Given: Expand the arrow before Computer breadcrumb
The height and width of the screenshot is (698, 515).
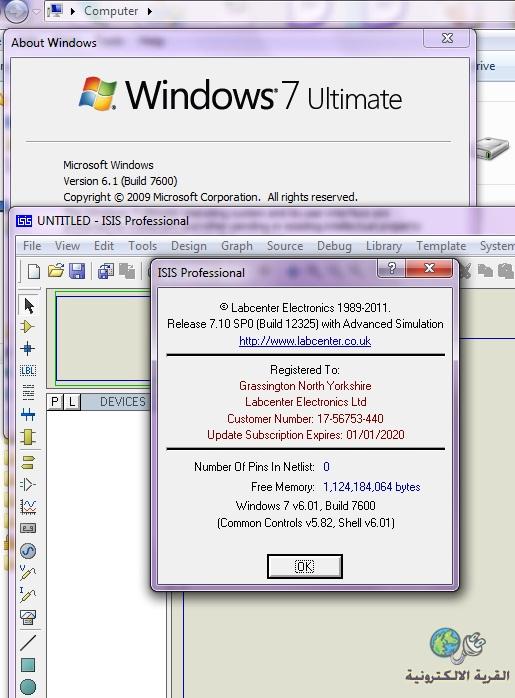Looking at the screenshot, I should pyautogui.click(x=73, y=11).
